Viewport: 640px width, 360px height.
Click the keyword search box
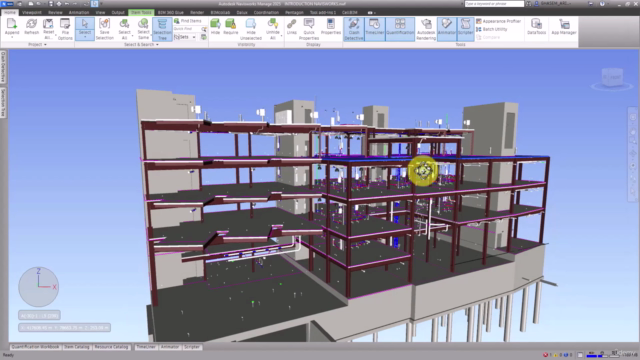click(494, 4)
